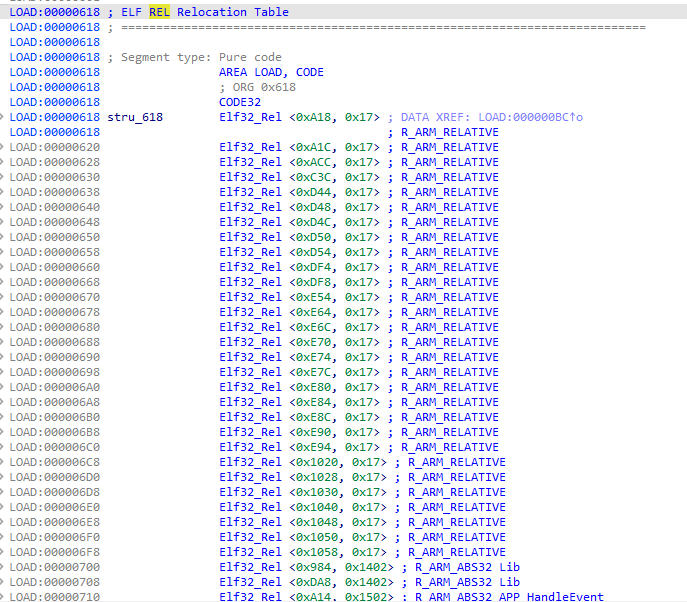Click the address LOAD:00000638
The height and width of the screenshot is (602, 687).
coord(55,192)
